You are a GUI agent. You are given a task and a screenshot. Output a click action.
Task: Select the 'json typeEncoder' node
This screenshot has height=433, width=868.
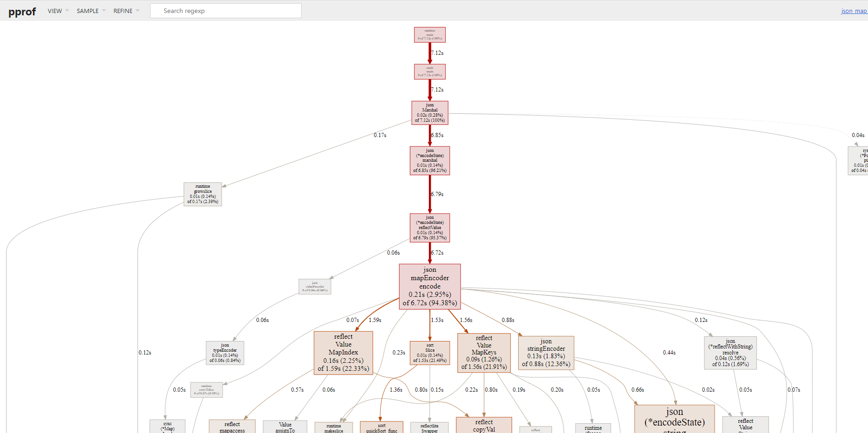[x=225, y=353]
